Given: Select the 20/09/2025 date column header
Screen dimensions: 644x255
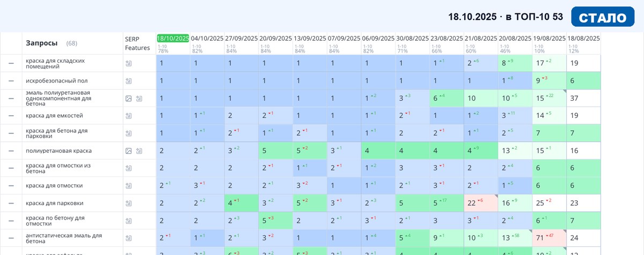Looking at the screenshot, I should [x=276, y=38].
